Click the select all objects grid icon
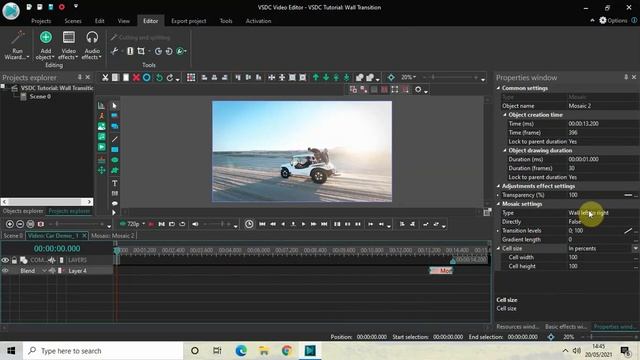This screenshot has width=640, height=360. (191, 78)
